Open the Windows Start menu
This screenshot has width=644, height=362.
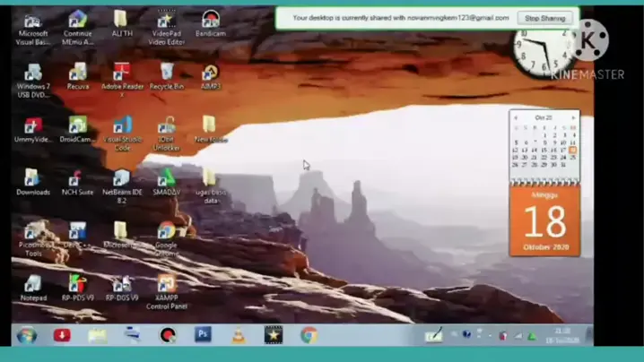click(27, 335)
